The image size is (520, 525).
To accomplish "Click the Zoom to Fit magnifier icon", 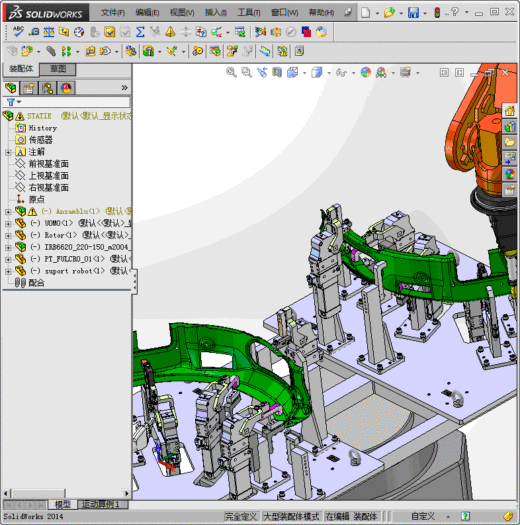I will (x=231, y=72).
